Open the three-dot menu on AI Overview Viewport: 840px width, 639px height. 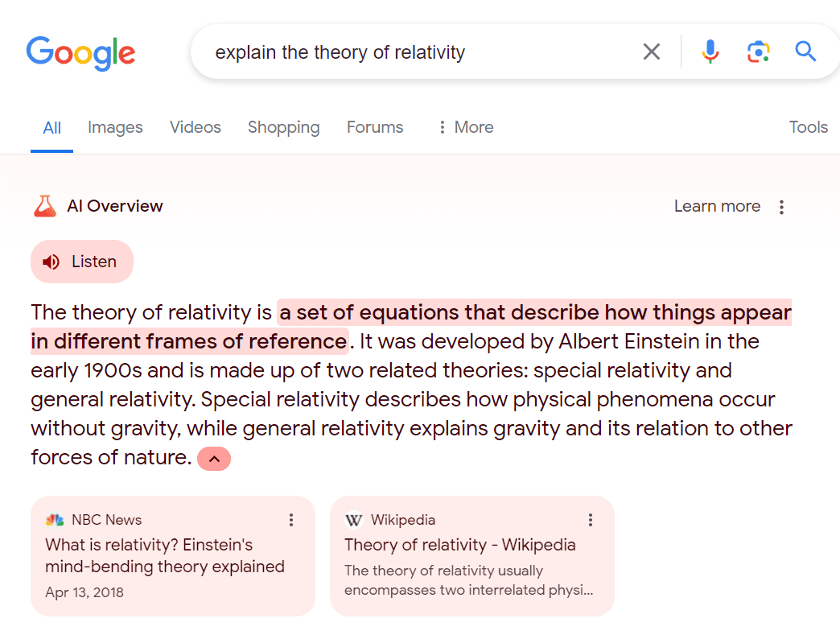(x=781, y=206)
